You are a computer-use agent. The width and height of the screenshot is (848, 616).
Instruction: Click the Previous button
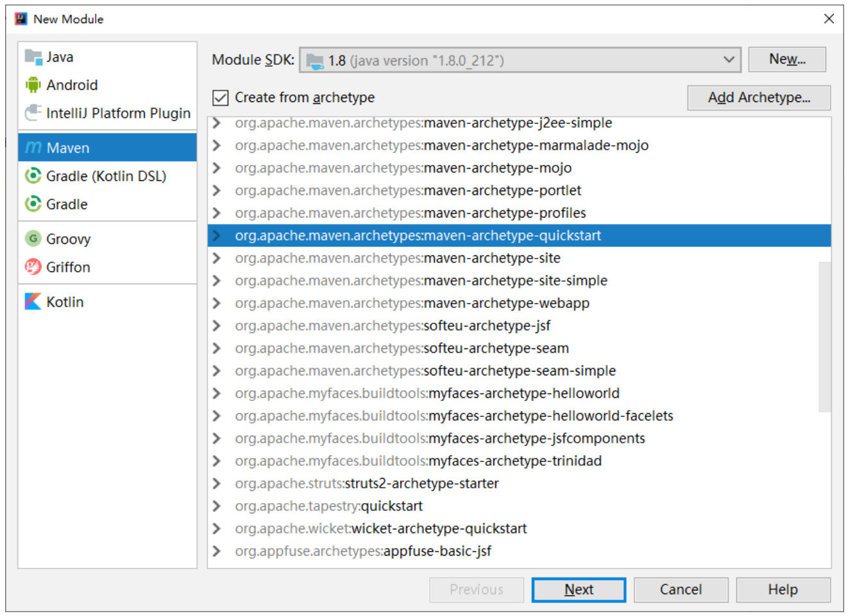(477, 590)
